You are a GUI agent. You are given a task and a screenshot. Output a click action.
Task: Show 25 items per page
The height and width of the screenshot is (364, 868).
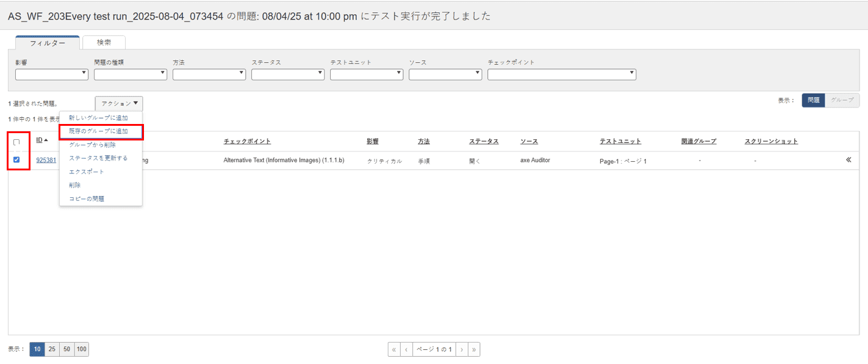[x=52, y=349]
